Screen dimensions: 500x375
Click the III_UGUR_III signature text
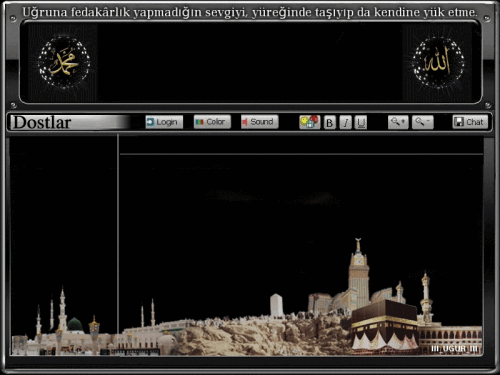pos(454,349)
